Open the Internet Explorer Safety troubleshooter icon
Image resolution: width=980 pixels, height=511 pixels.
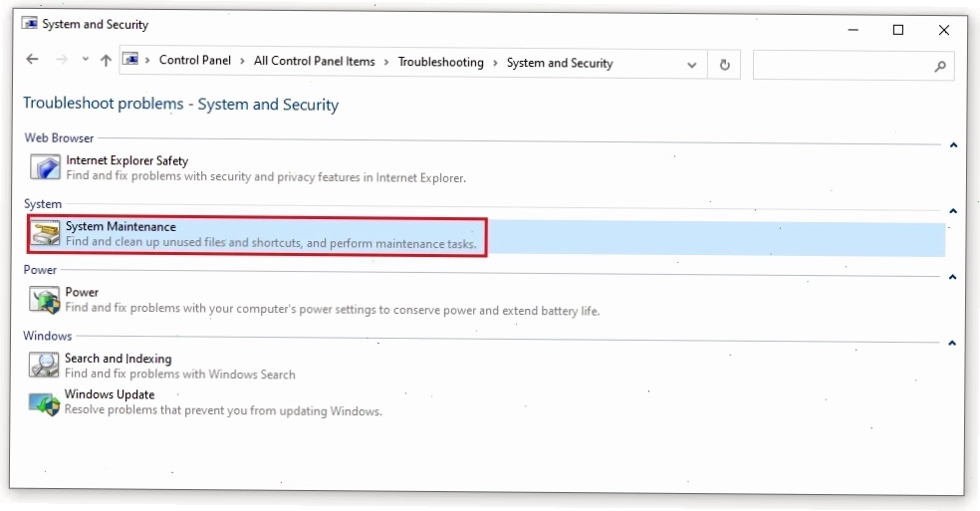click(45, 167)
